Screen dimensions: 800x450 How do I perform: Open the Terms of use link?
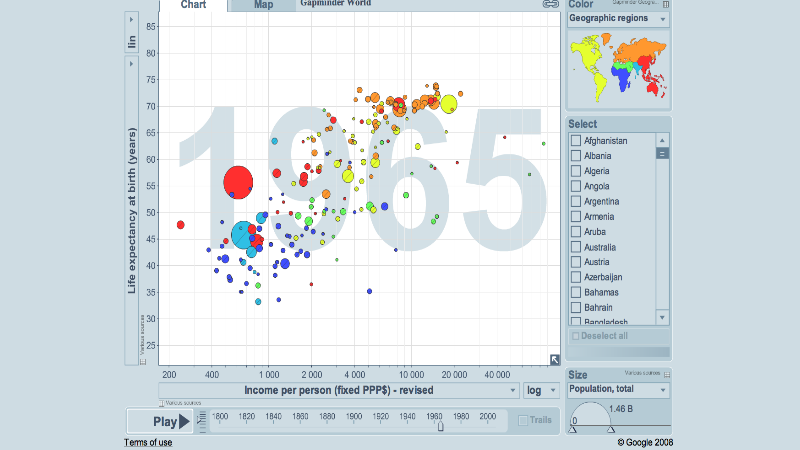point(148,443)
